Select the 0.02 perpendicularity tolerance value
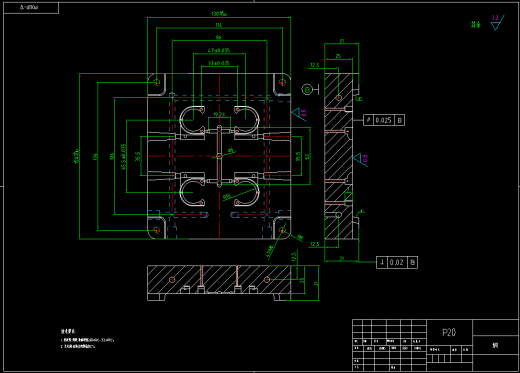This screenshot has width=520, height=373. coord(397,262)
